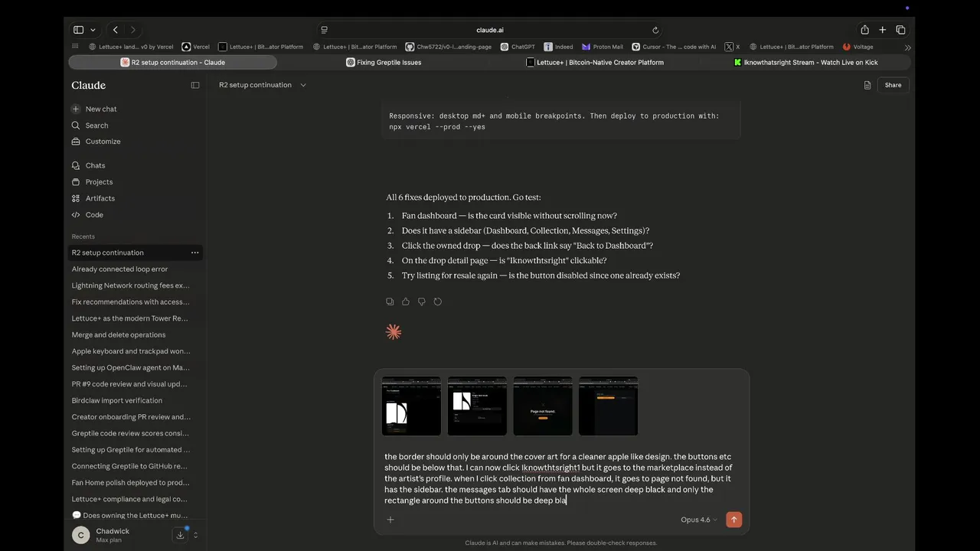The image size is (980, 551).
Task: Click into the message text box
Action: tap(560, 478)
